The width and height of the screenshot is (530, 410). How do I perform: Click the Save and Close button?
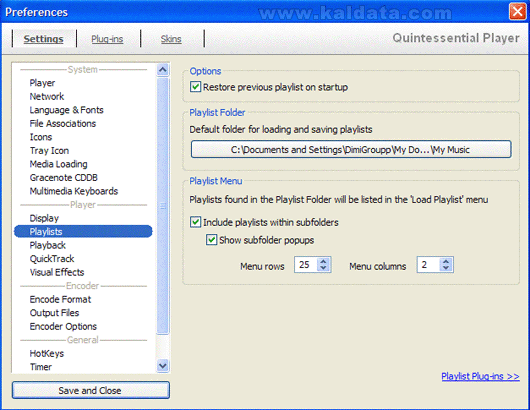pos(91,390)
